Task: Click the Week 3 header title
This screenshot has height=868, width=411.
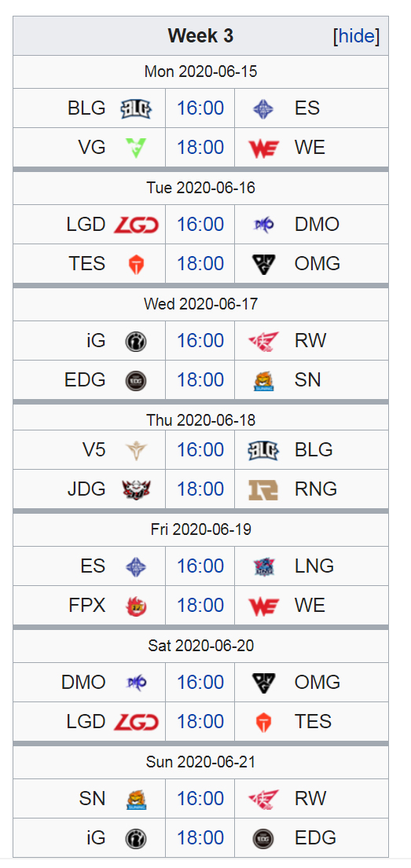Action: [x=200, y=36]
